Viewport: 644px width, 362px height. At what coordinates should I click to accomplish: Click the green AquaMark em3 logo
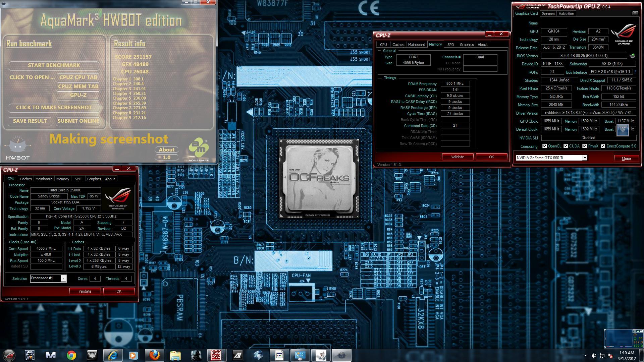[x=199, y=149]
